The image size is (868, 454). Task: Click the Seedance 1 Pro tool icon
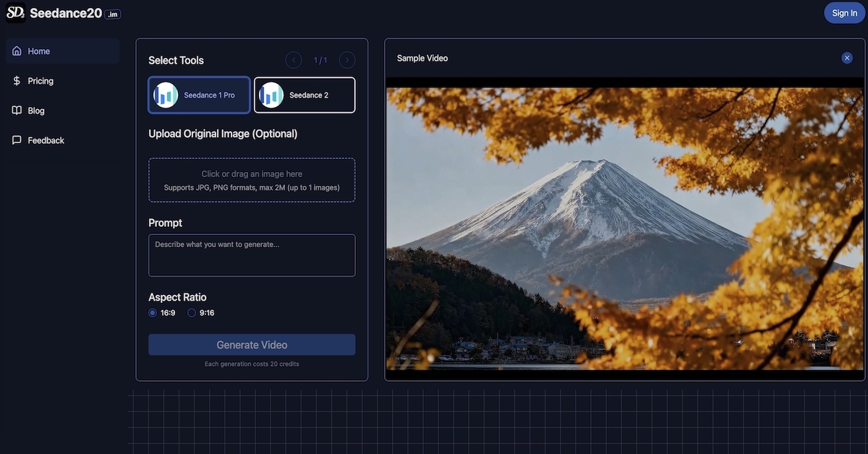coord(166,95)
